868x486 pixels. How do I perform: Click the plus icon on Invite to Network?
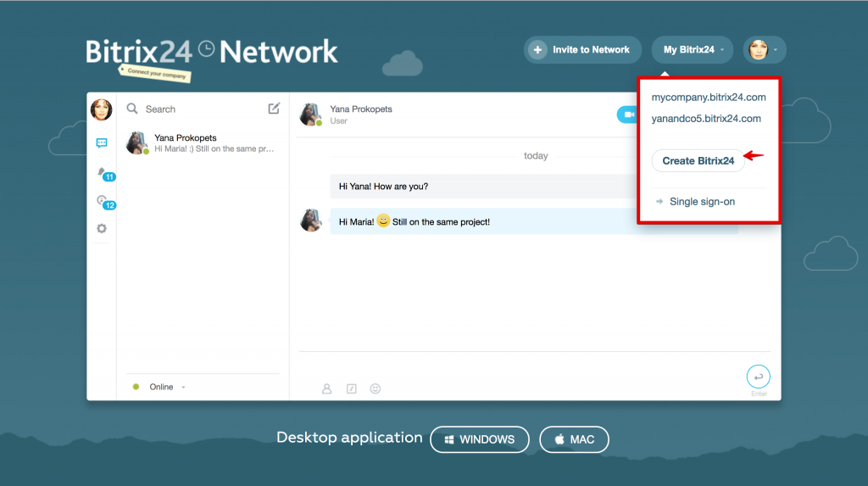[537, 50]
